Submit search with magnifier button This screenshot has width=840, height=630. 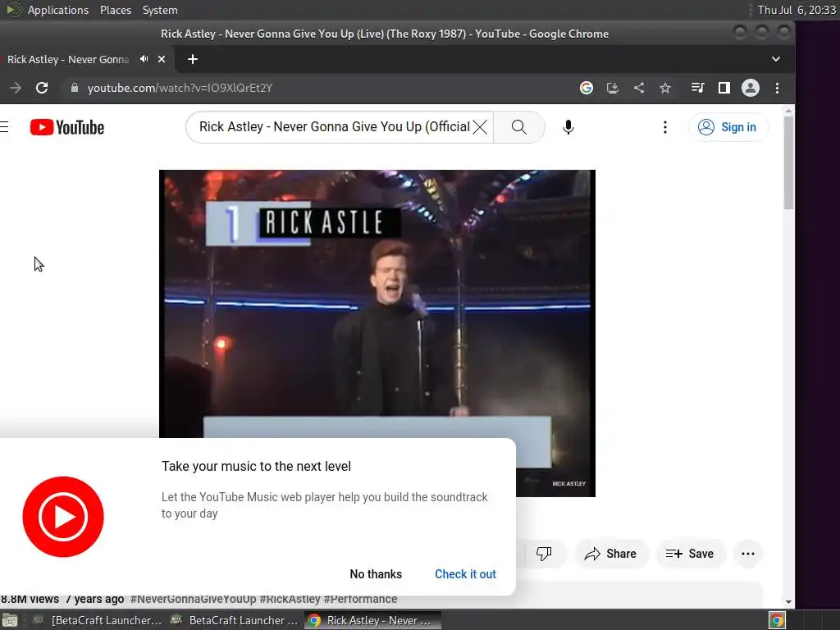pos(518,127)
